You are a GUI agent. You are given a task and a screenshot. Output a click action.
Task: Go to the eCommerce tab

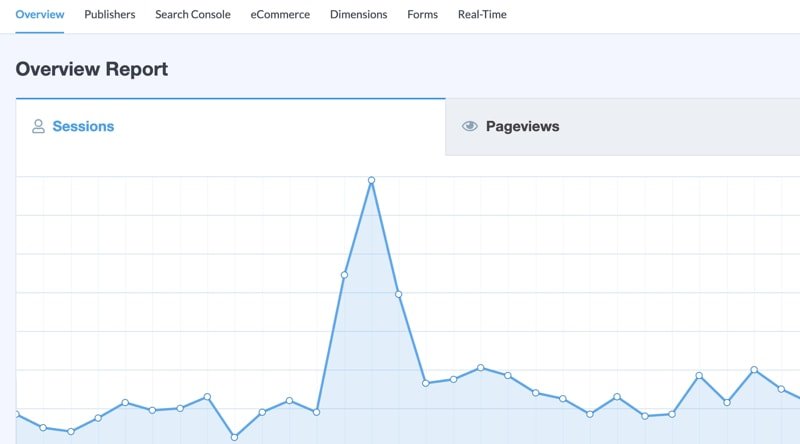(x=280, y=14)
